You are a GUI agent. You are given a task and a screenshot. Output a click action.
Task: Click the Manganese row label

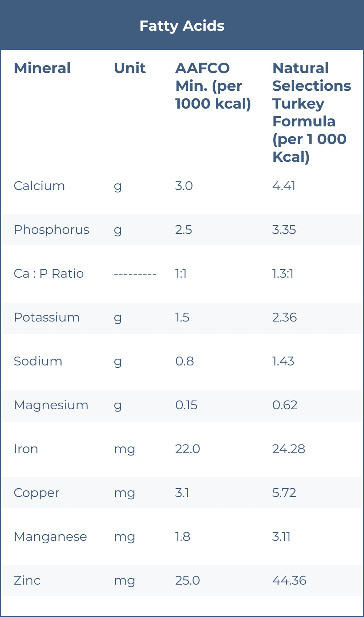tap(50, 536)
